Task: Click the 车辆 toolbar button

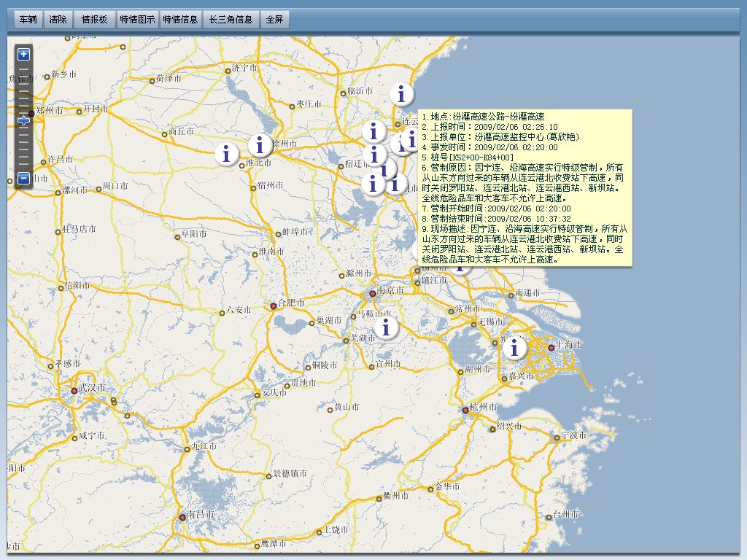Action: tap(28, 20)
